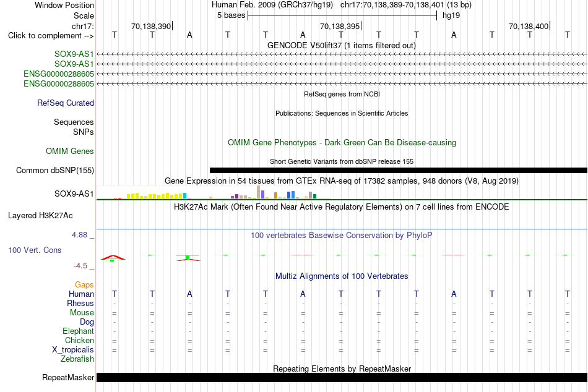Click the 100 Vert. Cons track label
The height and width of the screenshot is (392, 588).
point(35,250)
